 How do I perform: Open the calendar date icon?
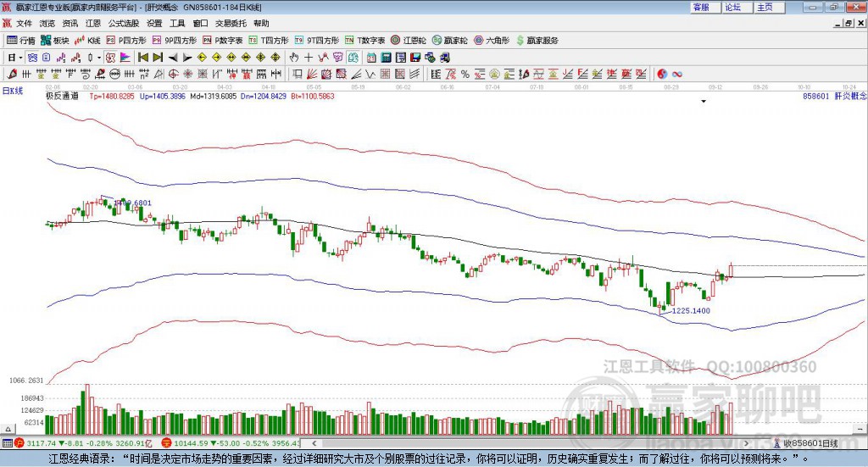371,58
